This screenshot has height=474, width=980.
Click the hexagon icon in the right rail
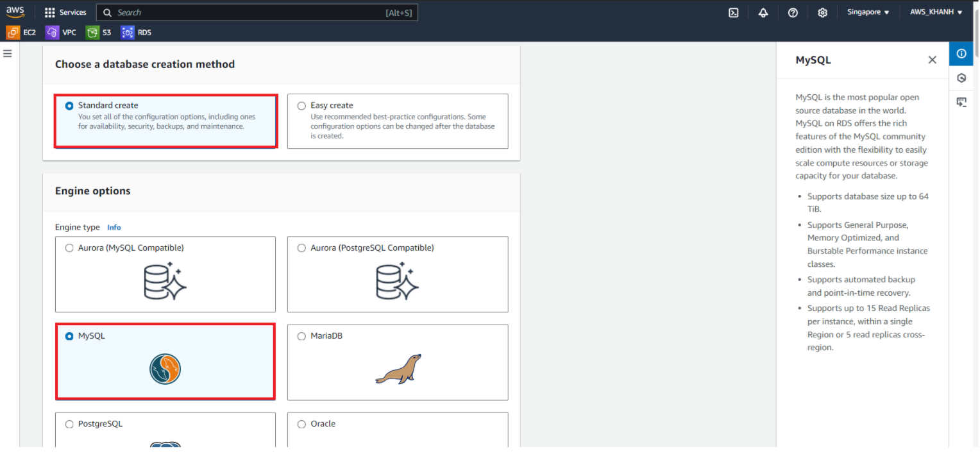click(x=961, y=78)
